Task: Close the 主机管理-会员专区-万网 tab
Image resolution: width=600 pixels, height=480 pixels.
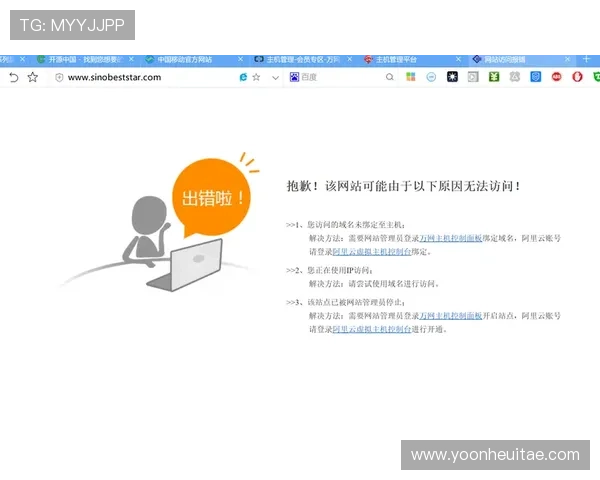Action: click(x=349, y=59)
